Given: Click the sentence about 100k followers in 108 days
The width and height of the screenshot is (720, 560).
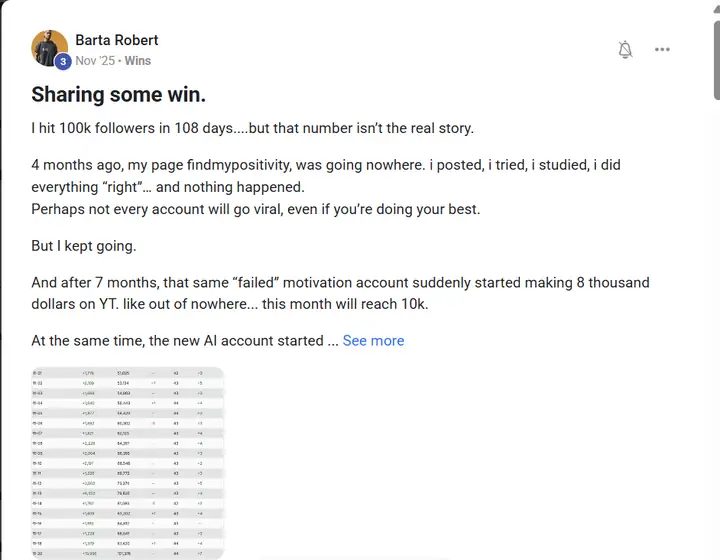Looking at the screenshot, I should [x=253, y=128].
